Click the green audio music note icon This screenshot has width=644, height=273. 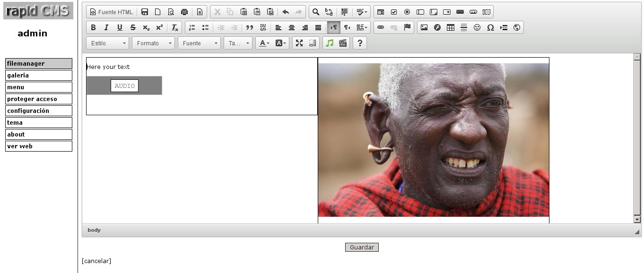click(330, 43)
